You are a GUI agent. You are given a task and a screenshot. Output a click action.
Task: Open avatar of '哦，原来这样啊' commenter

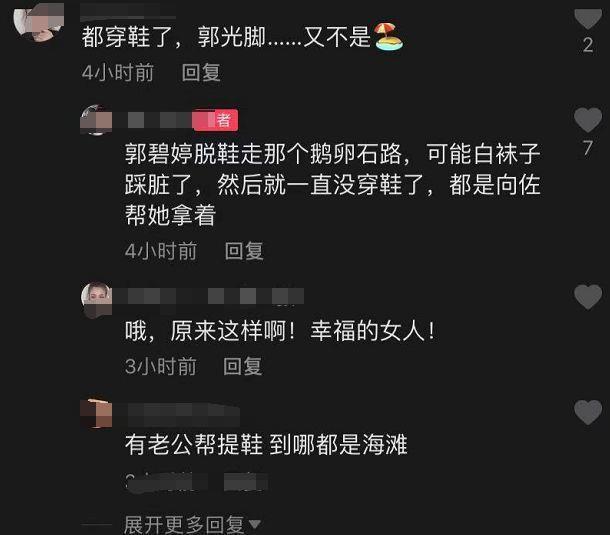96,299
